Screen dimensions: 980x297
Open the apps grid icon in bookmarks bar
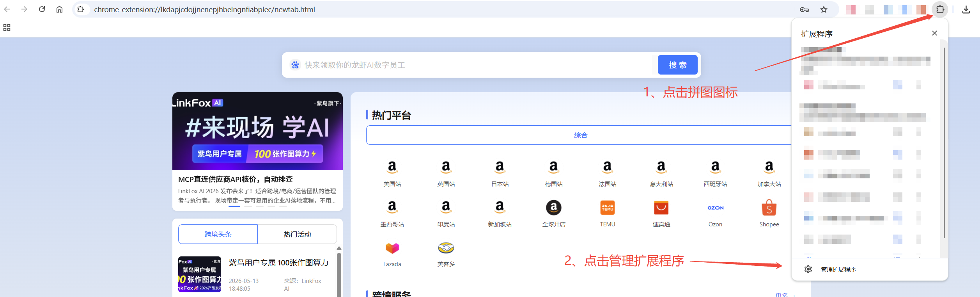[7, 27]
